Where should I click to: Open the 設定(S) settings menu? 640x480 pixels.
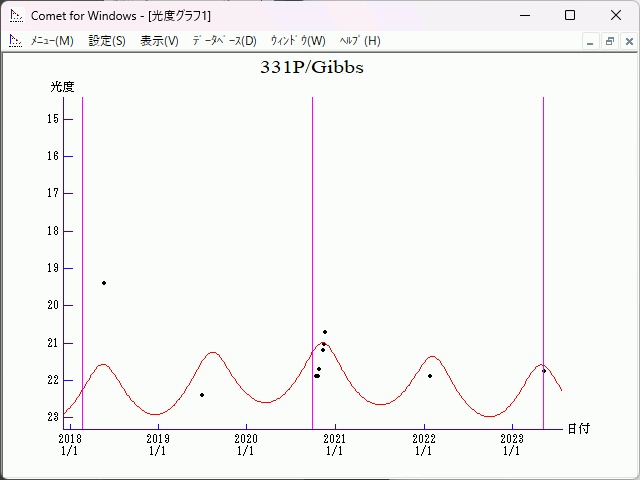pos(107,41)
